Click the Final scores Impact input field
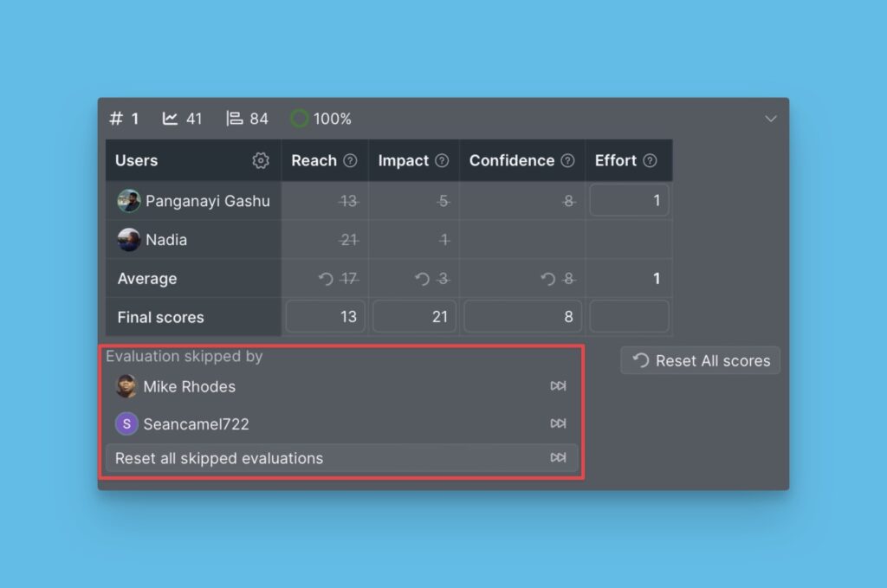Viewport: 887px width, 588px height. click(415, 317)
